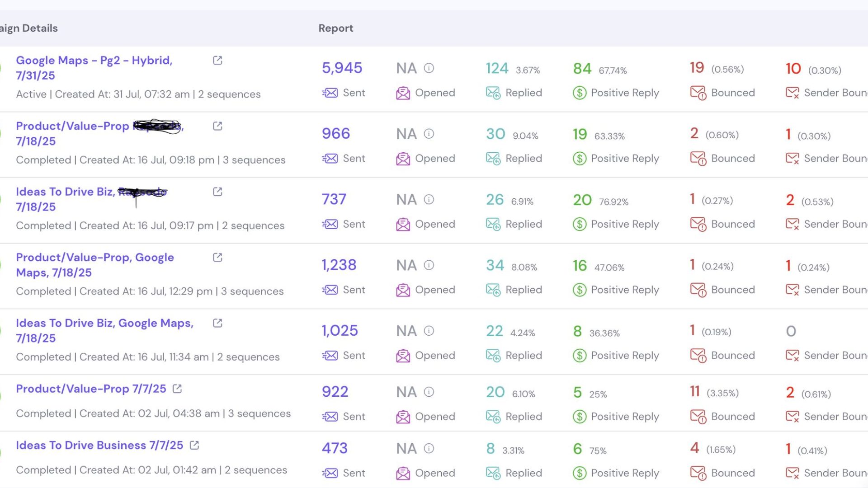The width and height of the screenshot is (868, 488).
Task: Click the Positive Reply dollar icon under 84
Action: (x=579, y=93)
